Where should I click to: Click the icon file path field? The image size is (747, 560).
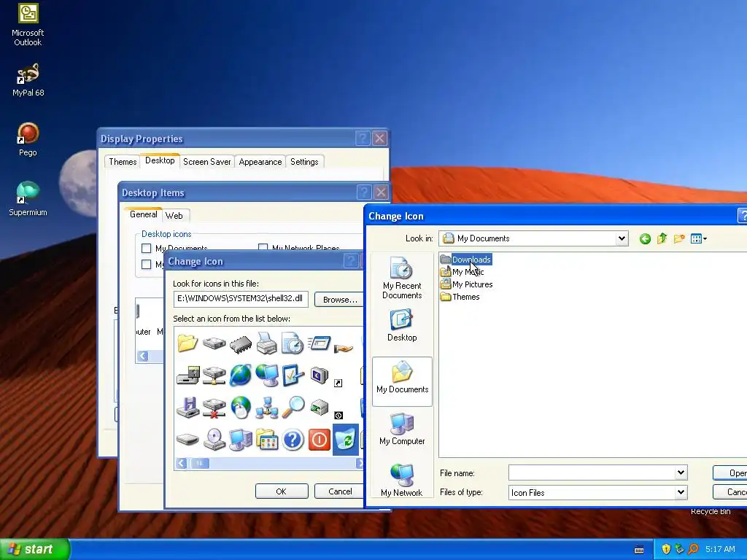(241, 299)
